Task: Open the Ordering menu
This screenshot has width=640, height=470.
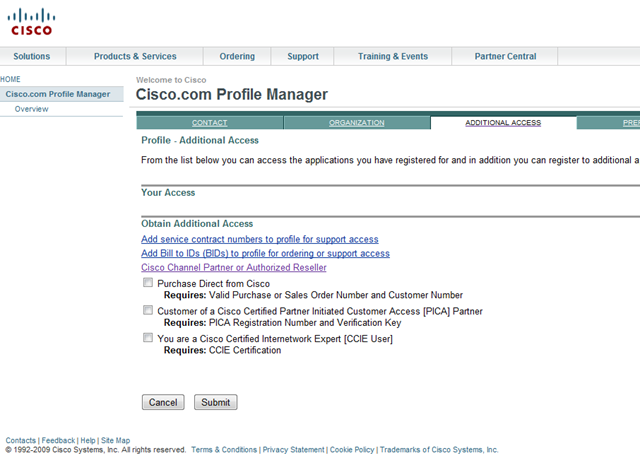Action: click(x=237, y=56)
